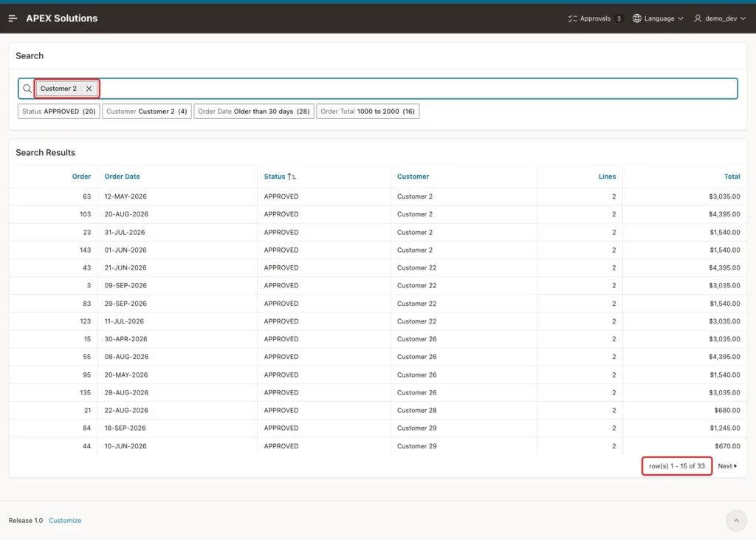This screenshot has width=756, height=540.
Task: Click date 28-AUG-2026
Action: pyautogui.click(x=126, y=393)
